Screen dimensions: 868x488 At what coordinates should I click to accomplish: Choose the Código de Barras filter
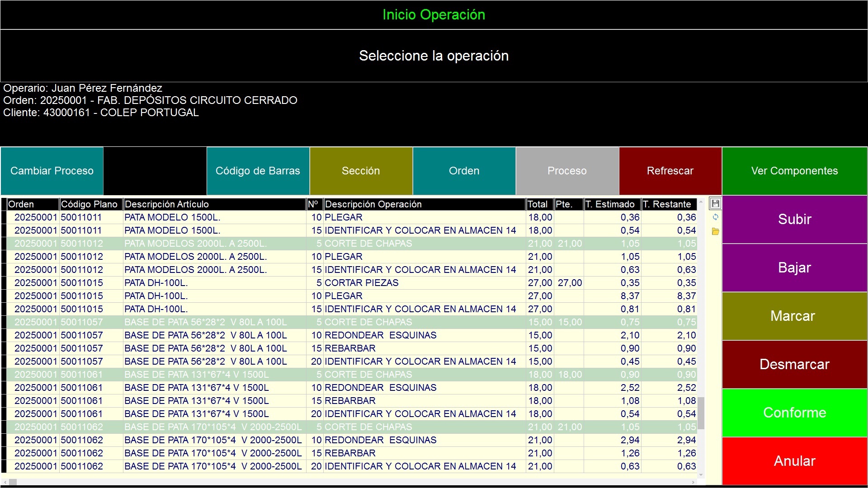tap(258, 171)
